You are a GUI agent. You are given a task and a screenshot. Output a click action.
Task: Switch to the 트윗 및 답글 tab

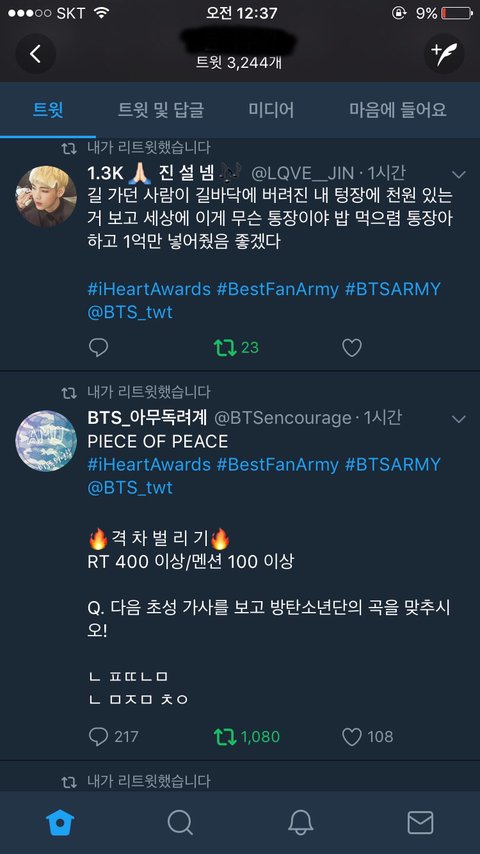point(161,110)
